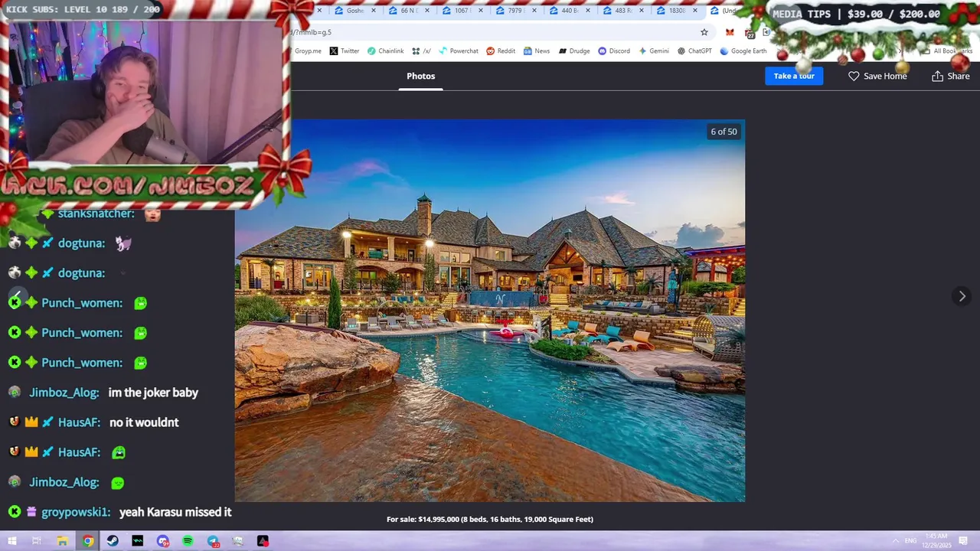980x551 pixels.
Task: Open the Twitter bookmark
Action: [x=345, y=51]
